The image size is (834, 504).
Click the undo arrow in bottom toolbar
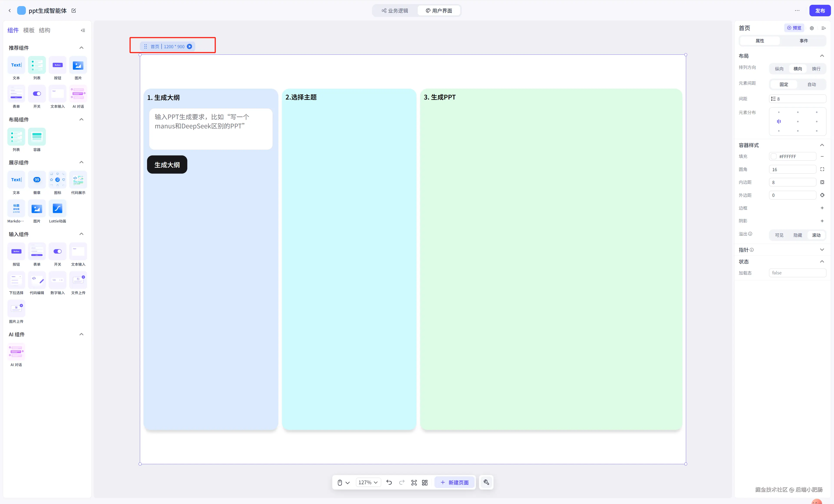389,482
